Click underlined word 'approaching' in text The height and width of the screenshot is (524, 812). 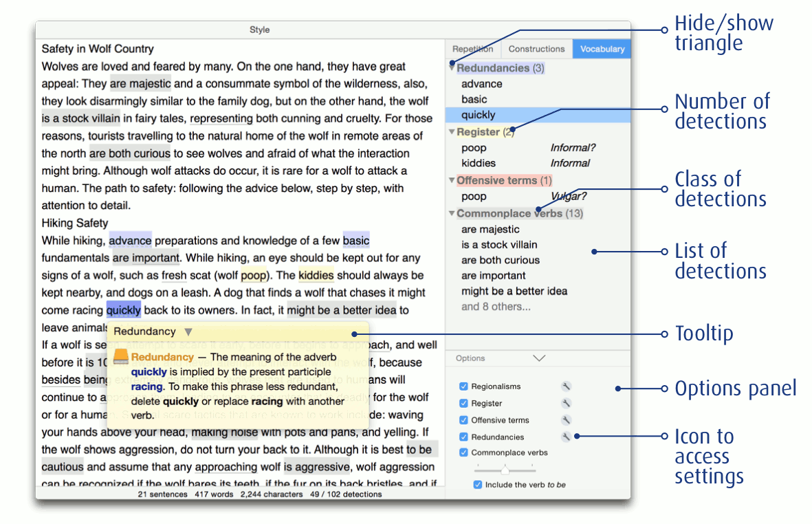coord(226,467)
